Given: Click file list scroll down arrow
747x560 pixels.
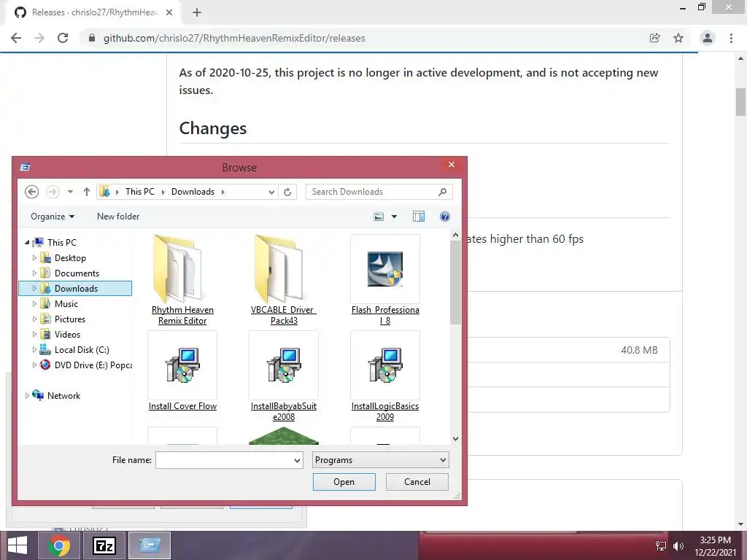Looking at the screenshot, I should [455, 438].
